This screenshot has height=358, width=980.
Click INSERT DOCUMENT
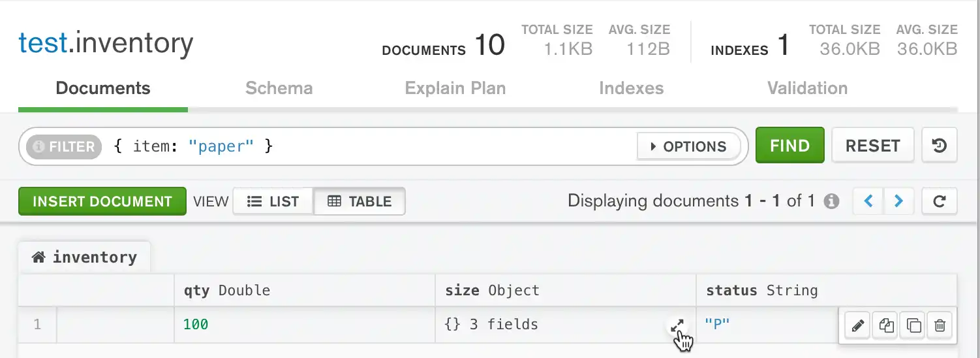[x=102, y=201]
